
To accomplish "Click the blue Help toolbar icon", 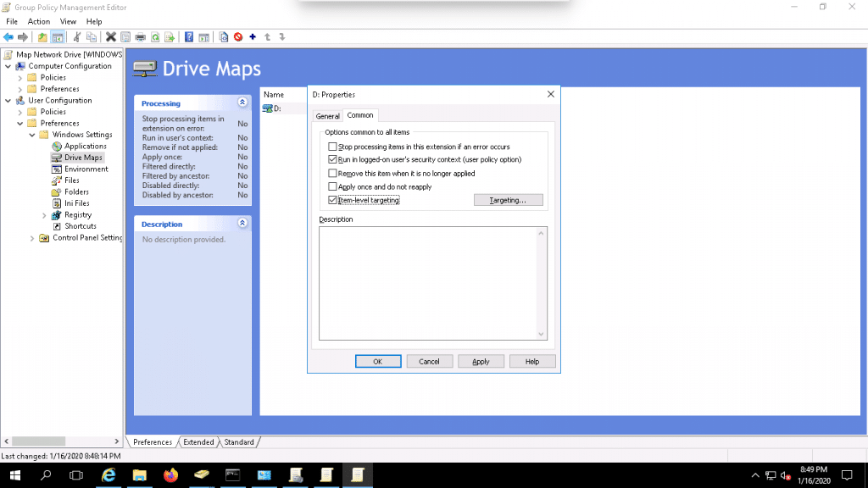I will pos(189,37).
